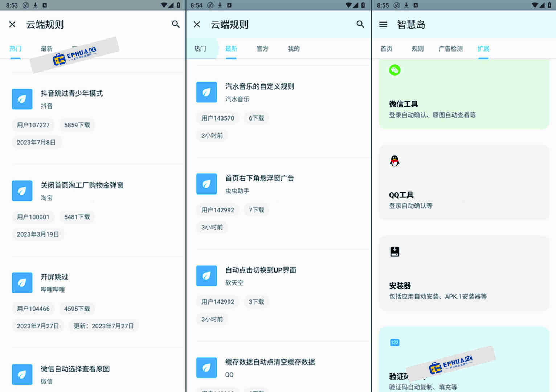
Task: Open the 我的 tab
Action: (x=294, y=49)
